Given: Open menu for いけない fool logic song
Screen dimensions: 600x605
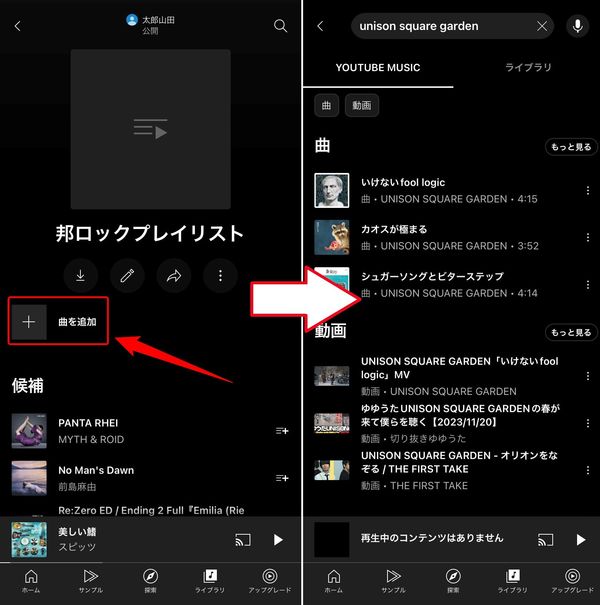Looking at the screenshot, I should point(588,191).
